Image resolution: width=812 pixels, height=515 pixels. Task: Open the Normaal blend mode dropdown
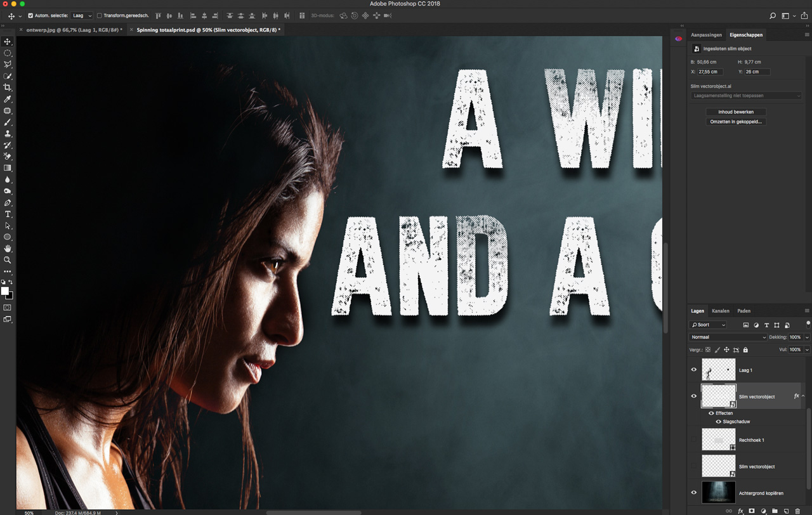pos(728,337)
